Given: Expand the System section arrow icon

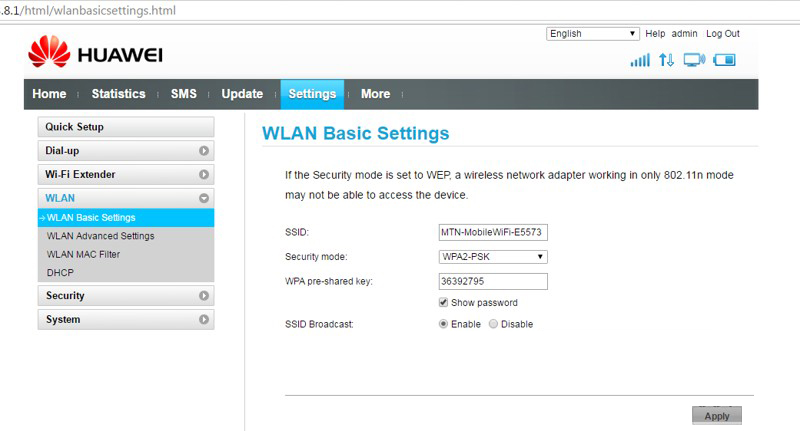Looking at the screenshot, I should pyautogui.click(x=204, y=320).
